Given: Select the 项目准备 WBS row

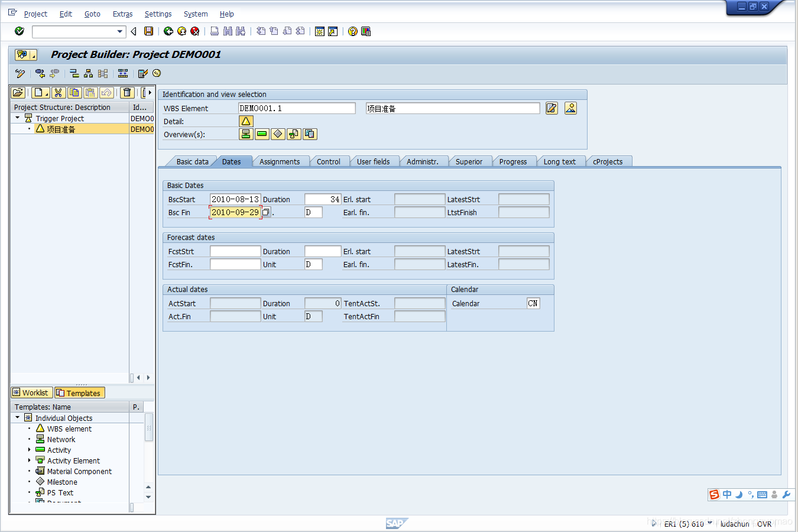Looking at the screenshot, I should [x=82, y=129].
